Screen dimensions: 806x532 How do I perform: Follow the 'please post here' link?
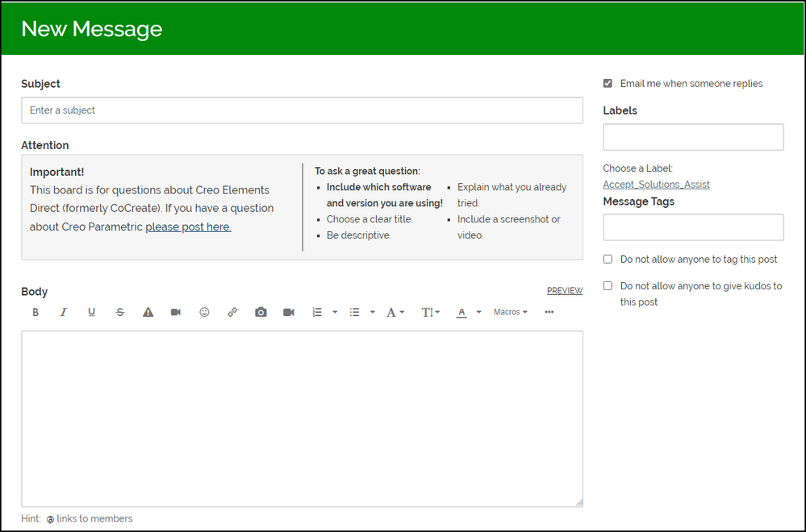click(x=188, y=227)
